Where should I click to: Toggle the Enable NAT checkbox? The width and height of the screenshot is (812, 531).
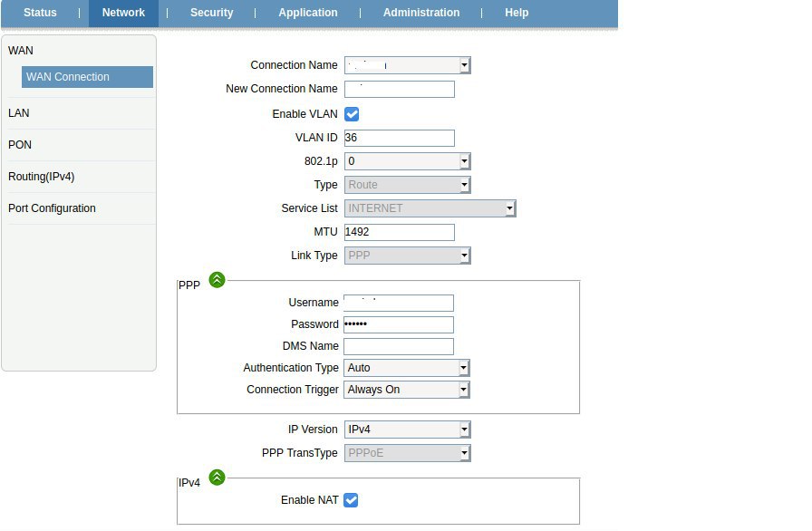351,500
